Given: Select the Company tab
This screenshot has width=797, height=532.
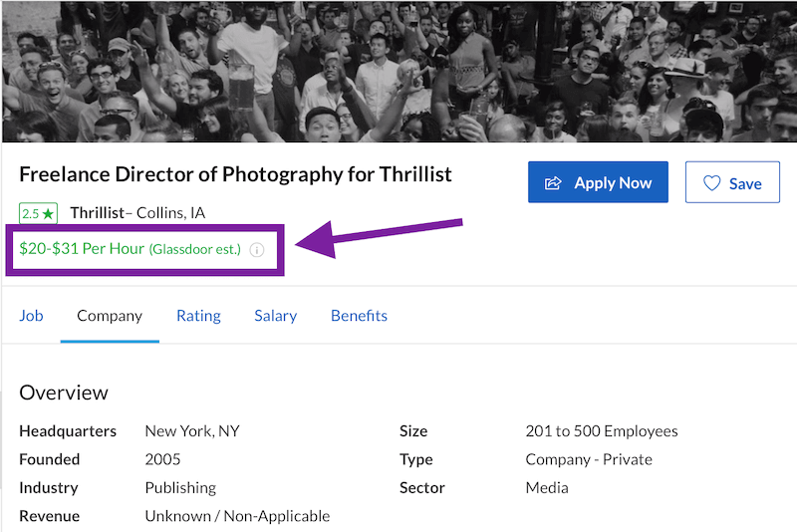Looking at the screenshot, I should 110,316.
